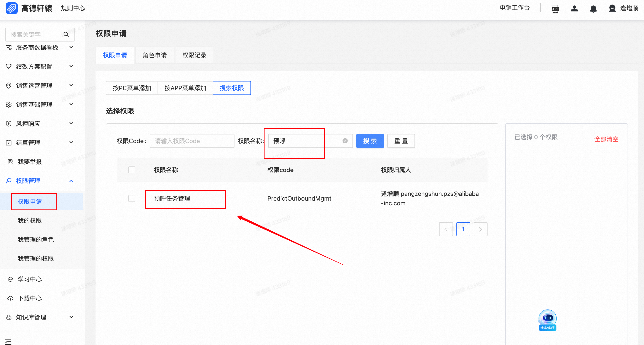The image size is (644, 345).
Task: Click the blue 搜索 button
Action: (x=370, y=141)
